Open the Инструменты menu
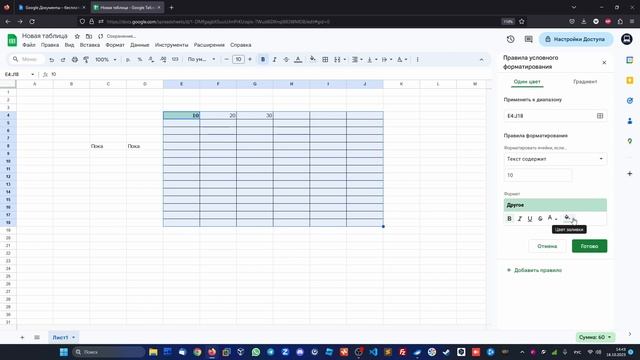Image resolution: width=640 pixels, height=360 pixels. pos(171,45)
